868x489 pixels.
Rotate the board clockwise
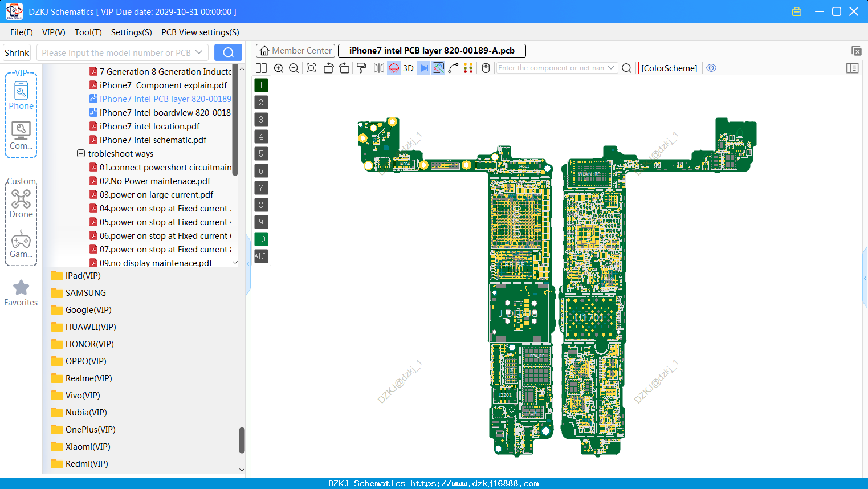[344, 68]
